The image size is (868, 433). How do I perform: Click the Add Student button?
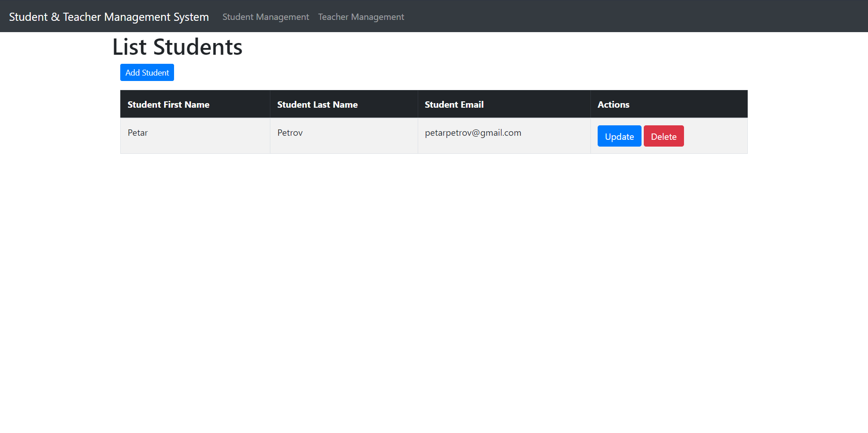click(146, 72)
